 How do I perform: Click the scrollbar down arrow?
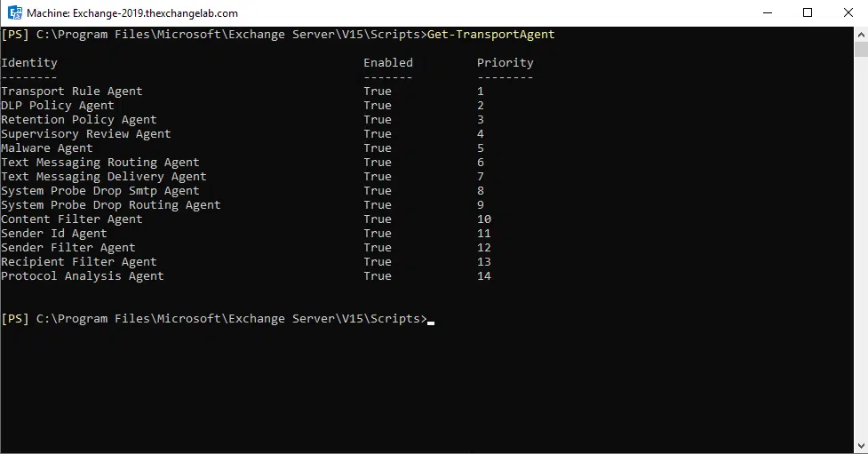pos(861,446)
